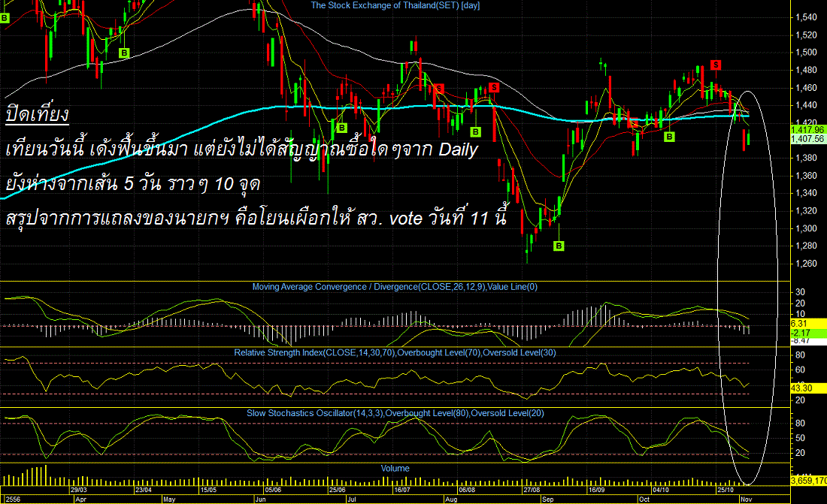This screenshot has width=827, height=504.
Task: Click the 1,407.56 last price tag
Action: pyautogui.click(x=808, y=139)
